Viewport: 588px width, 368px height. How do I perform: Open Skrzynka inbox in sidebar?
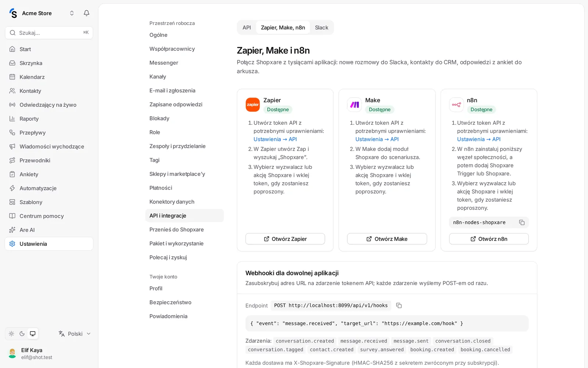pos(49,63)
